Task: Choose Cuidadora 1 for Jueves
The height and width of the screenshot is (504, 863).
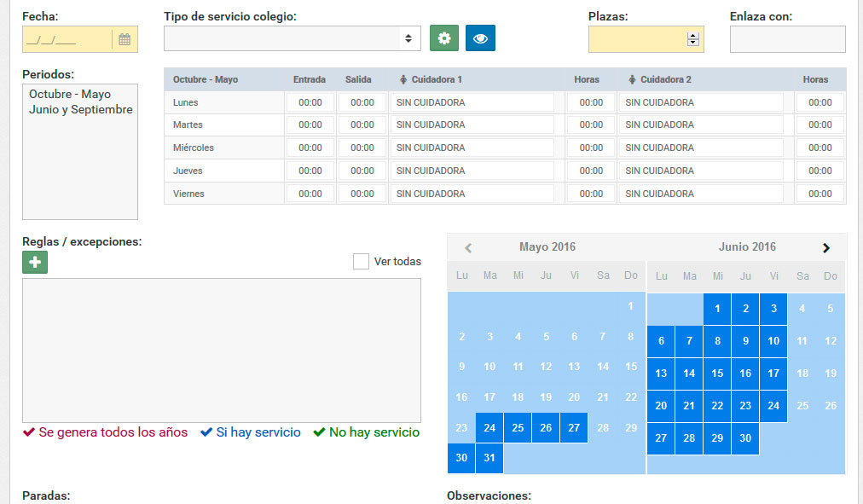Action: 472,171
